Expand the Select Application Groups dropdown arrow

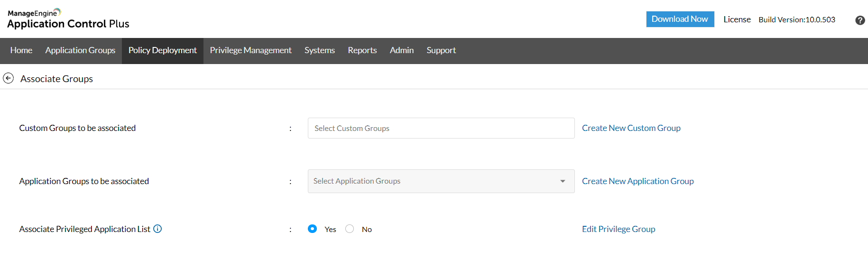(563, 181)
